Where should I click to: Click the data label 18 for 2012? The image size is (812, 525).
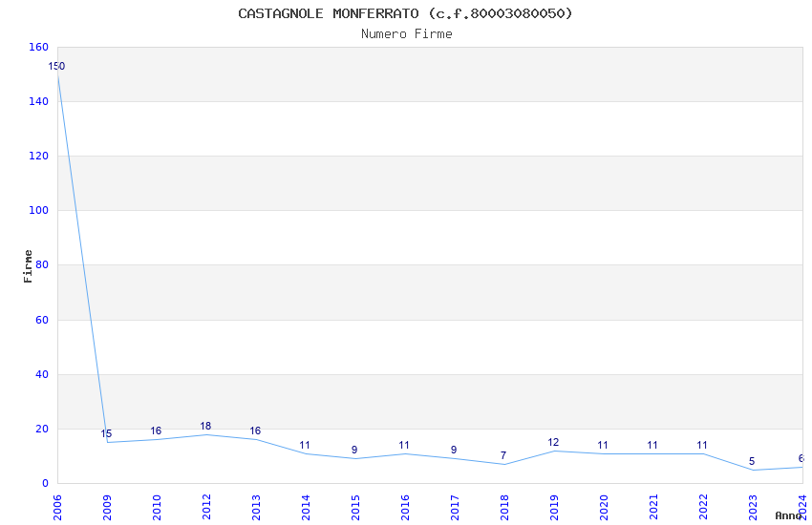coord(205,426)
